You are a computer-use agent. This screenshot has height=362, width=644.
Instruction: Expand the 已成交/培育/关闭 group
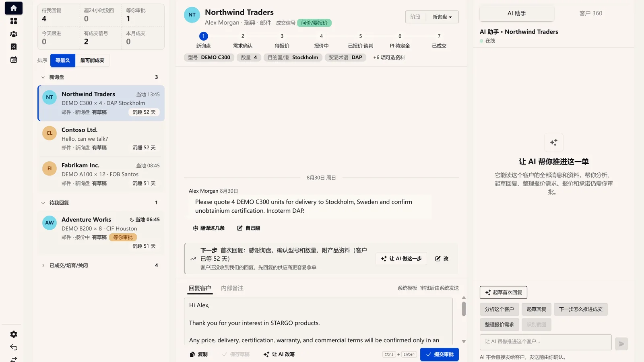101,265
